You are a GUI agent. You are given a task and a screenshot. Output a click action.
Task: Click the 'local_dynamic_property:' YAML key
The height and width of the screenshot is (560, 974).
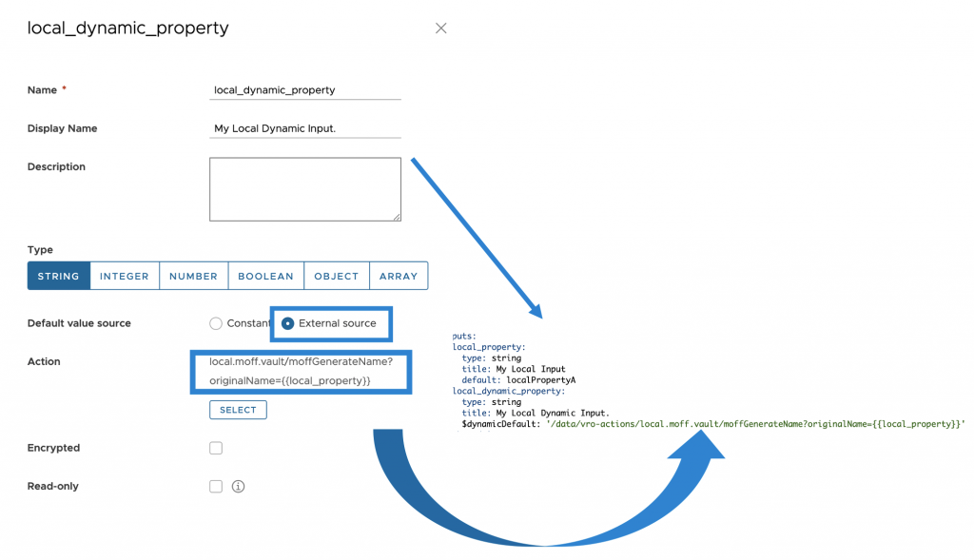509,391
